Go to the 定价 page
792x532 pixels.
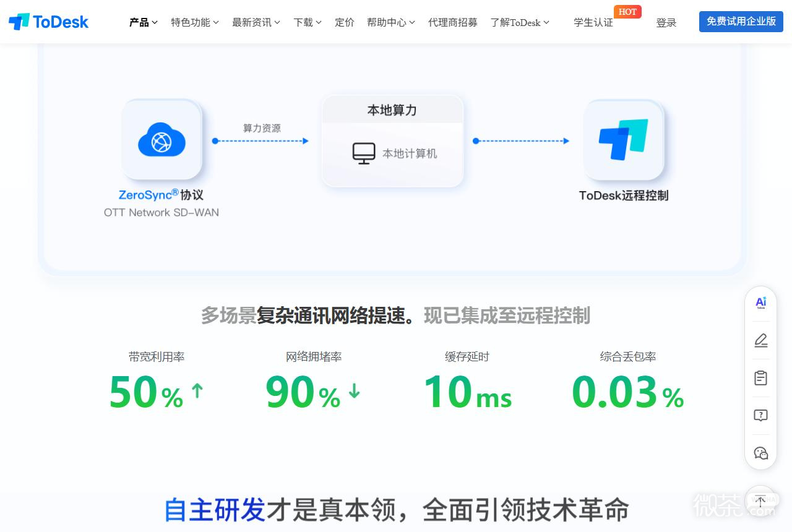tap(345, 22)
